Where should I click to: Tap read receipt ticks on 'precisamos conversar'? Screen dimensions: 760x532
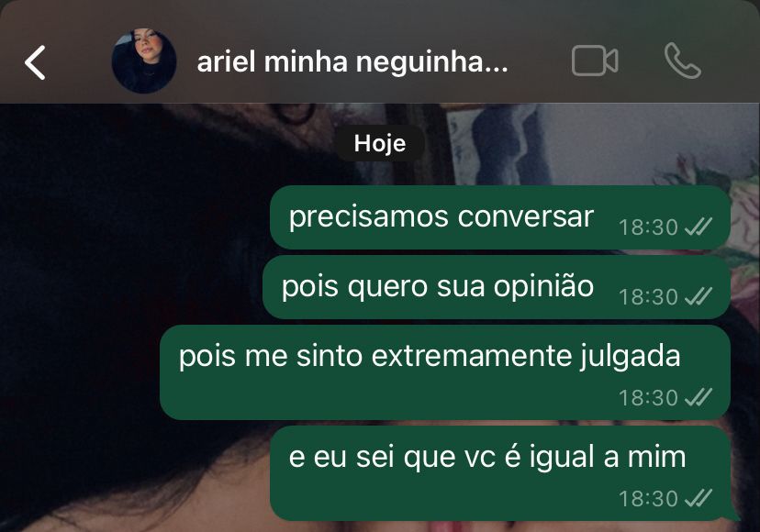click(x=699, y=227)
